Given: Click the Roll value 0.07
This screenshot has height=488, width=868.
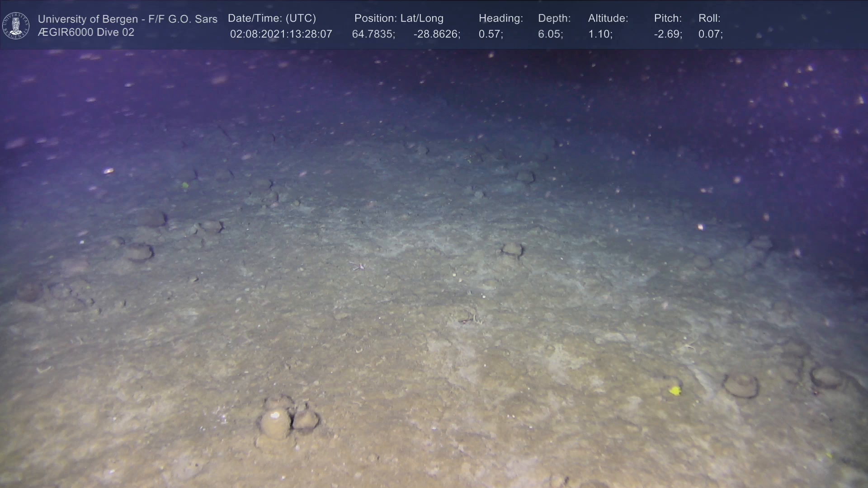Looking at the screenshot, I should click(710, 34).
